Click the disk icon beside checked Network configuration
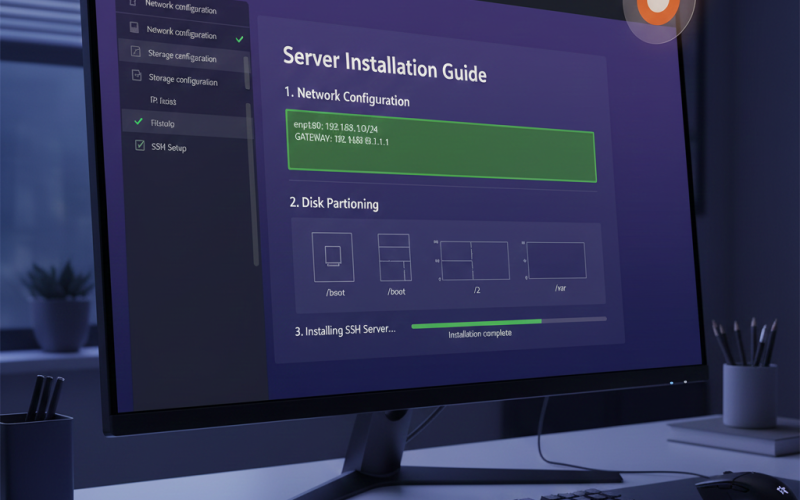The width and height of the screenshot is (800, 500). click(x=136, y=30)
